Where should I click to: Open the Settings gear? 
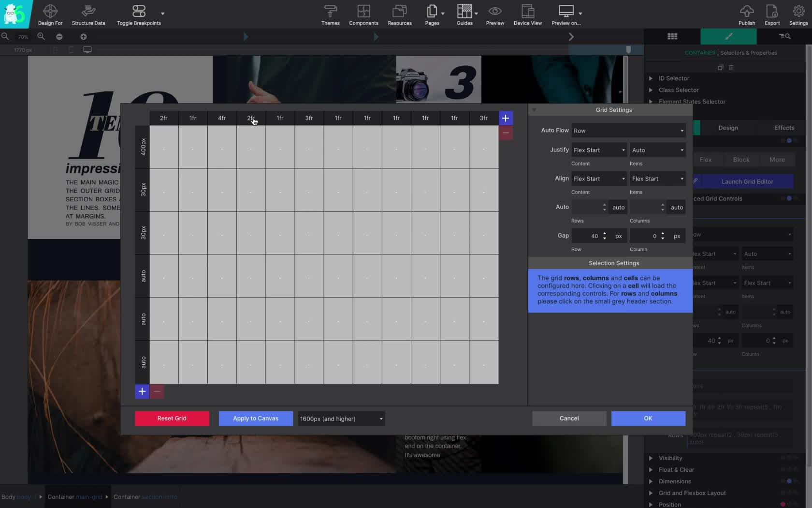pos(798,11)
